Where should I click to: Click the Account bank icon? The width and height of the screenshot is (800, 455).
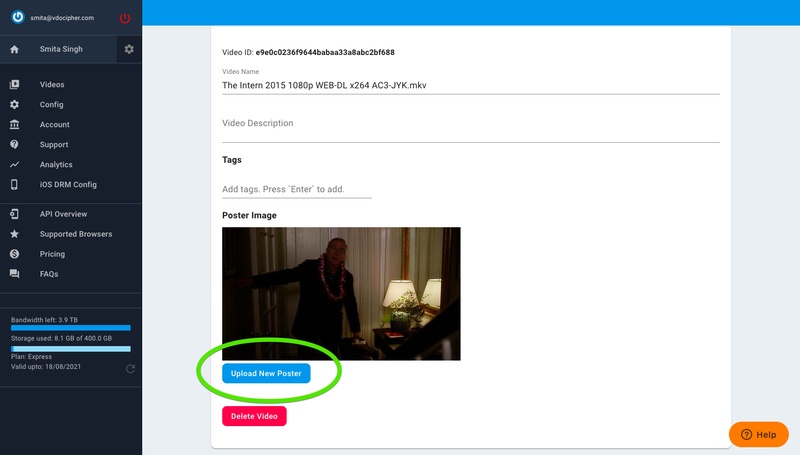(14, 124)
